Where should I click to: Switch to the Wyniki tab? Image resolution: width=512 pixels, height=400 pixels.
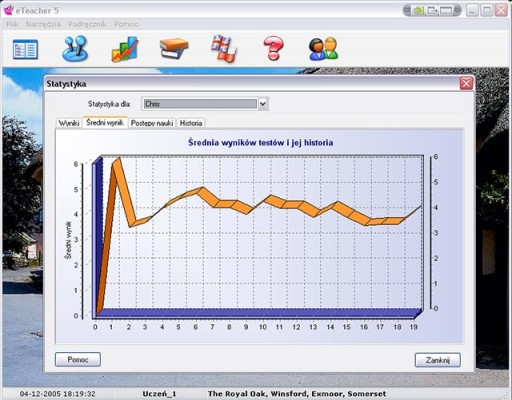pyautogui.click(x=69, y=123)
